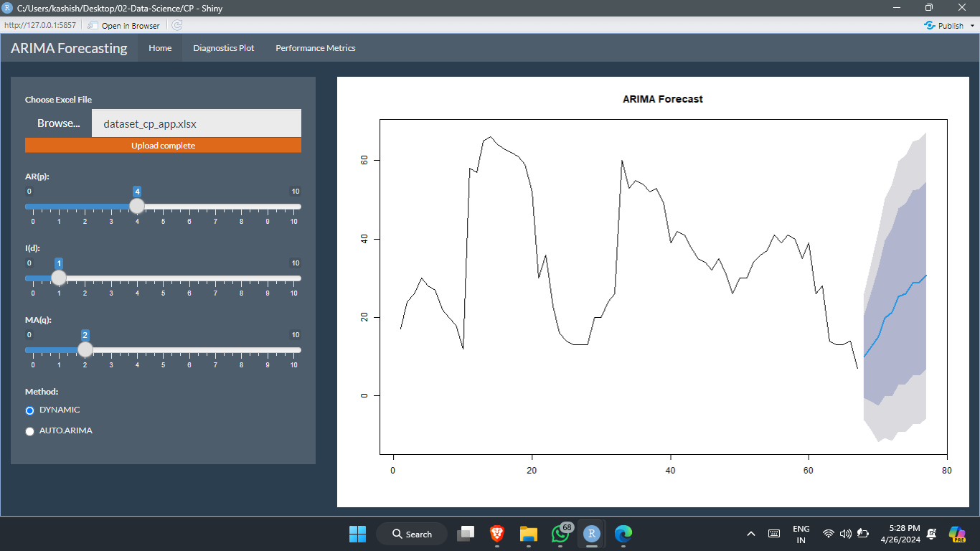Click the ARIMA Forecasting brand title

(69, 48)
